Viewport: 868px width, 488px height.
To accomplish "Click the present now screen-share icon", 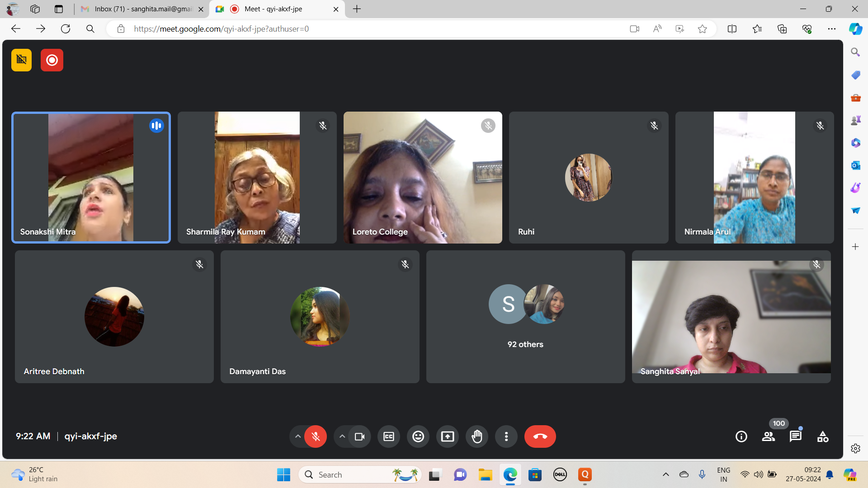I will [x=448, y=436].
